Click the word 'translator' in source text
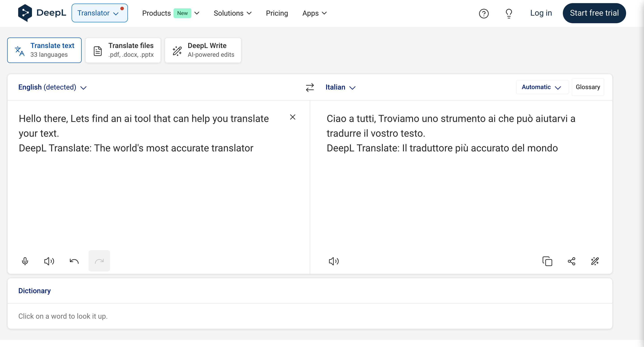The height and width of the screenshot is (347, 644). [232, 148]
